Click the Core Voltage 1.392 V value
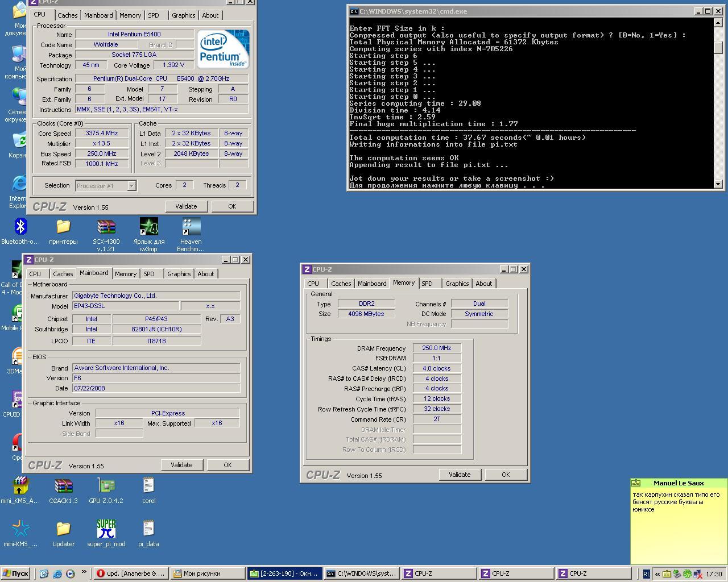The height and width of the screenshot is (582, 728). tap(173, 65)
